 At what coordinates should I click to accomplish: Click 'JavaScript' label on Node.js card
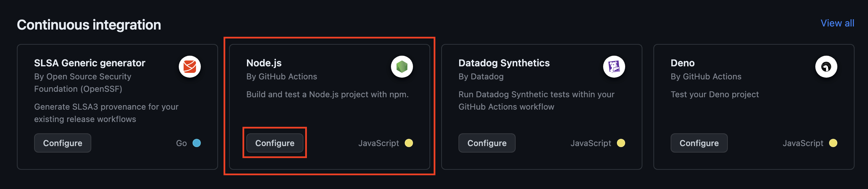pyautogui.click(x=379, y=143)
